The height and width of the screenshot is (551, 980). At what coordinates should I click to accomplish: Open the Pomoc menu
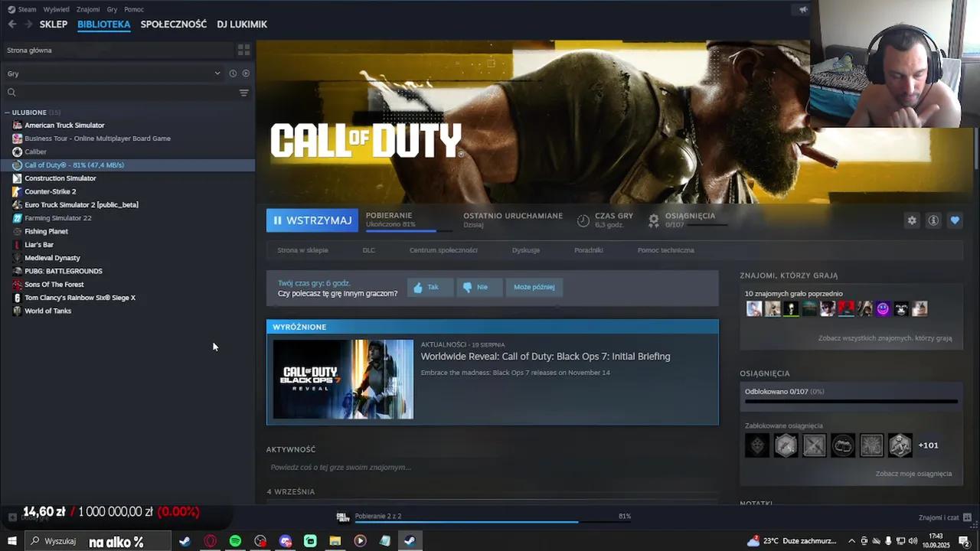[134, 9]
